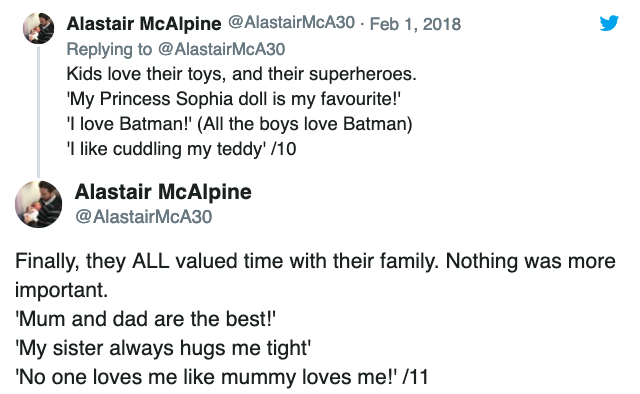This screenshot has height=394, width=640.
Task: Click the 'Replying to' label text
Action: (109, 49)
